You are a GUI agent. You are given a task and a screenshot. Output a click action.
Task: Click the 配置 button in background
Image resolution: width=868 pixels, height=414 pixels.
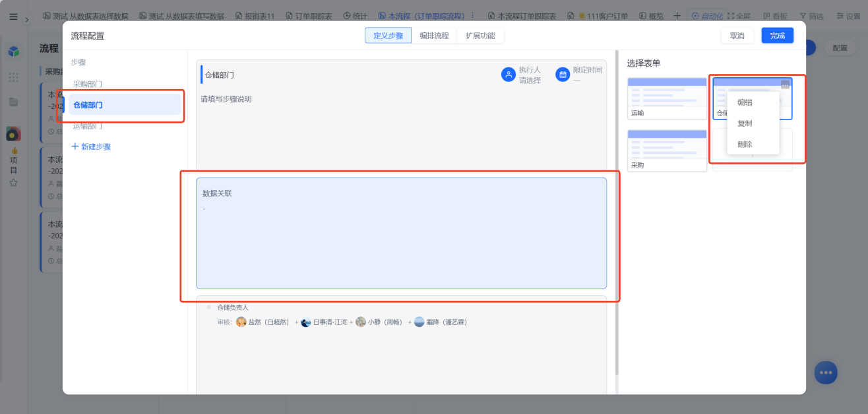(840, 48)
